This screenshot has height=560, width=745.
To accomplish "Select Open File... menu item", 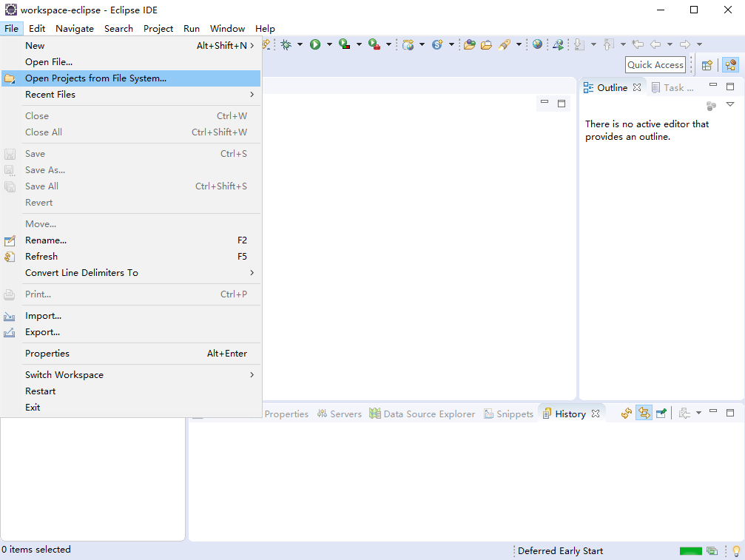I will point(131,61).
